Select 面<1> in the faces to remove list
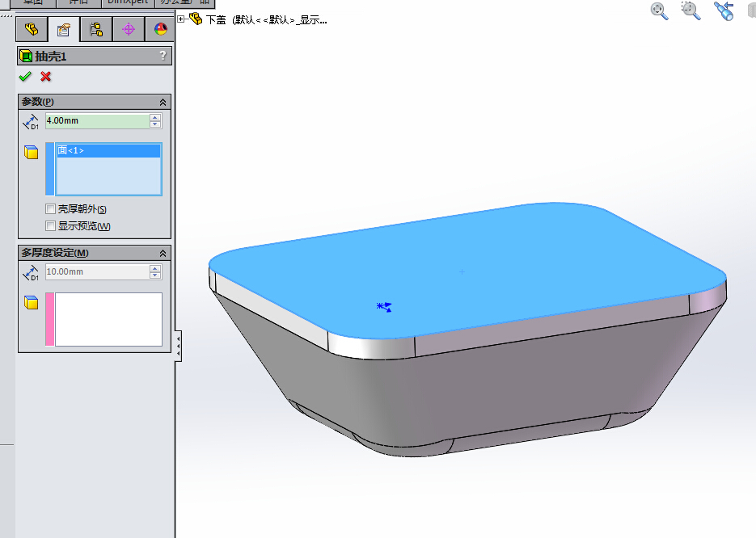The width and height of the screenshot is (756, 538). coord(108,151)
